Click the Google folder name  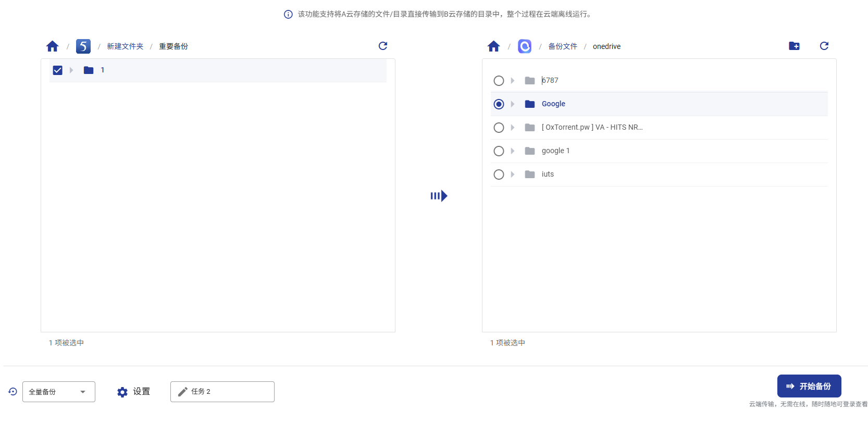pyautogui.click(x=553, y=104)
